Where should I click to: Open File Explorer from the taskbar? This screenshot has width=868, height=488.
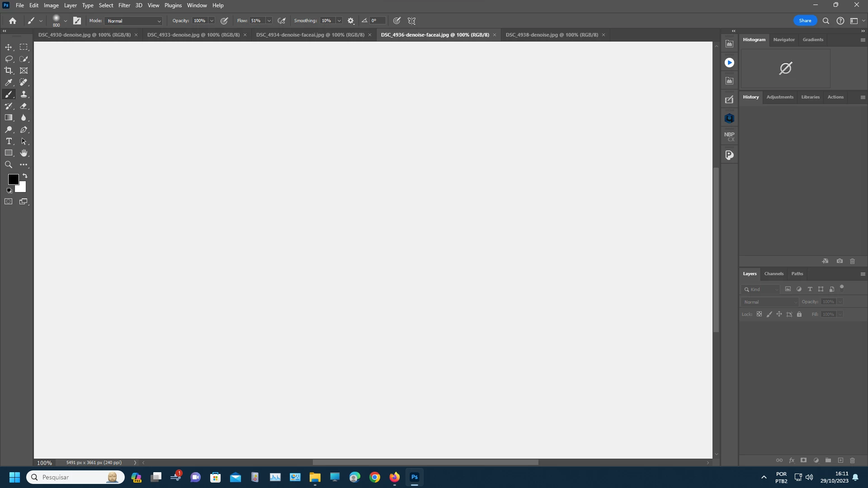click(x=315, y=477)
